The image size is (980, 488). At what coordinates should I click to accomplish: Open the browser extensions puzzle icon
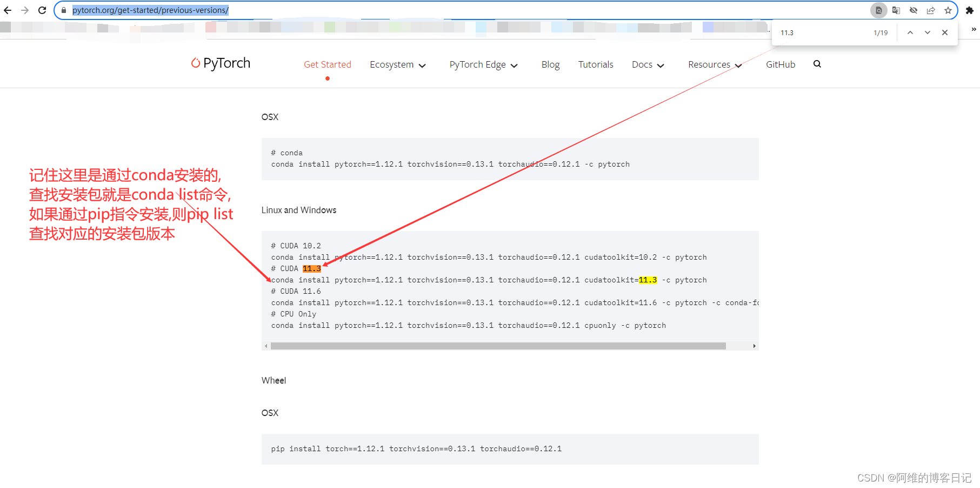pos(970,10)
